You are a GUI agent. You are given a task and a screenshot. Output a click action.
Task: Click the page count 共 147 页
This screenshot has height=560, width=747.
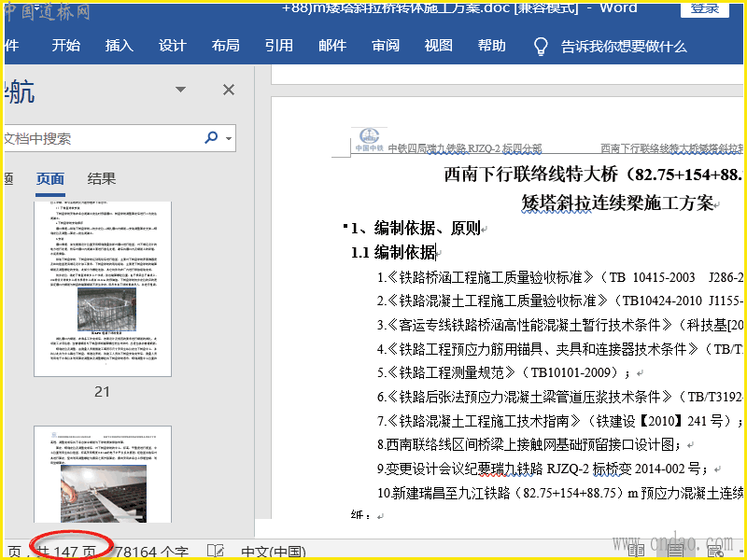point(66,552)
